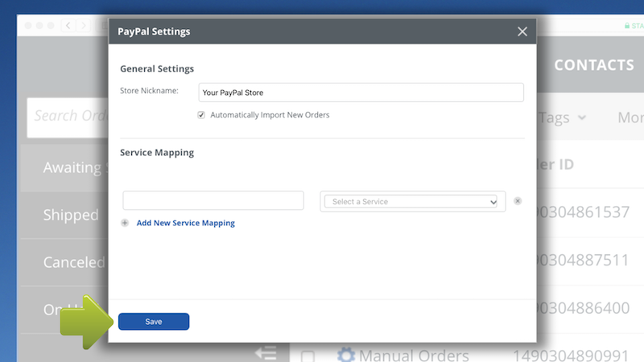644x362 pixels.
Task: Edit the Store Nickname field
Action: [361, 93]
